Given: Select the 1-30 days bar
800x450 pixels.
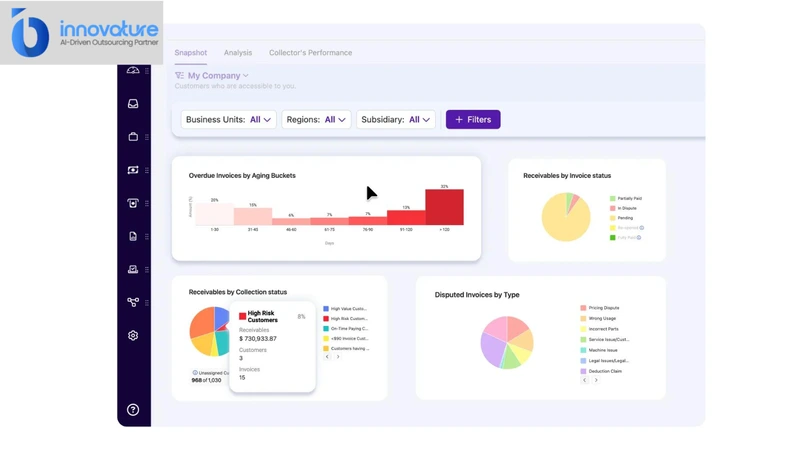Looking at the screenshot, I should (x=214, y=214).
